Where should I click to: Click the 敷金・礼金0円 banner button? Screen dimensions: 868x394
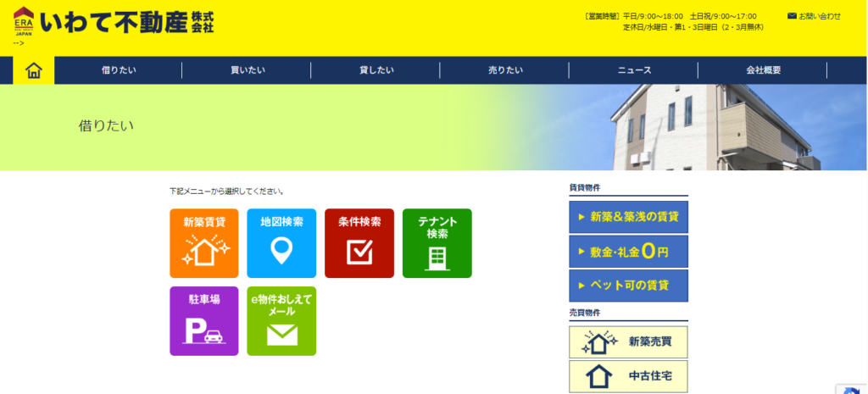click(x=628, y=252)
